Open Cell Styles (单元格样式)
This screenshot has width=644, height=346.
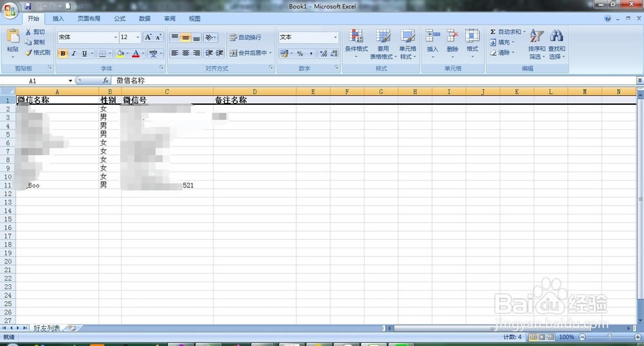tap(408, 44)
